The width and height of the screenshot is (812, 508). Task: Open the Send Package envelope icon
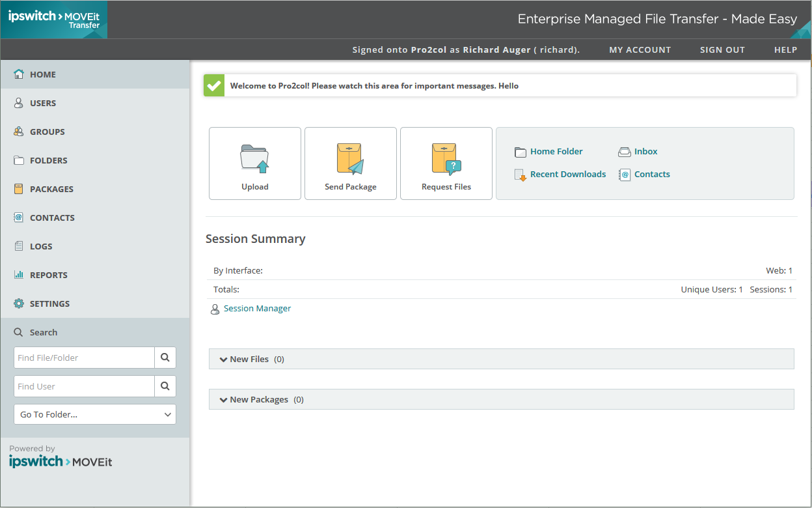point(350,159)
